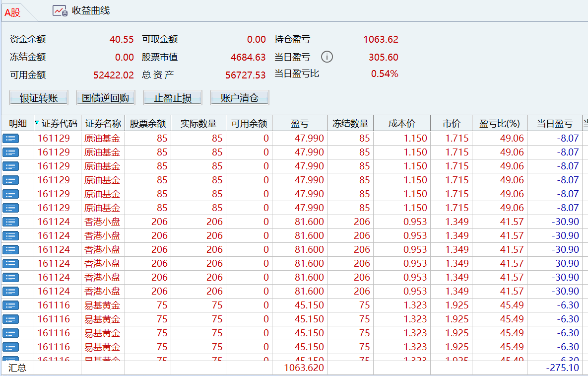Image resolution: width=588 pixels, height=376 pixels.
Task: Select the 持仓盈亏 value 1063.62
Action: [381, 39]
